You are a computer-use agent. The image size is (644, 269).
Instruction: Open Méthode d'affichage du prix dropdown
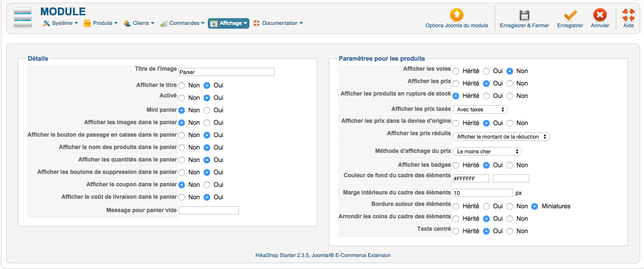click(487, 151)
